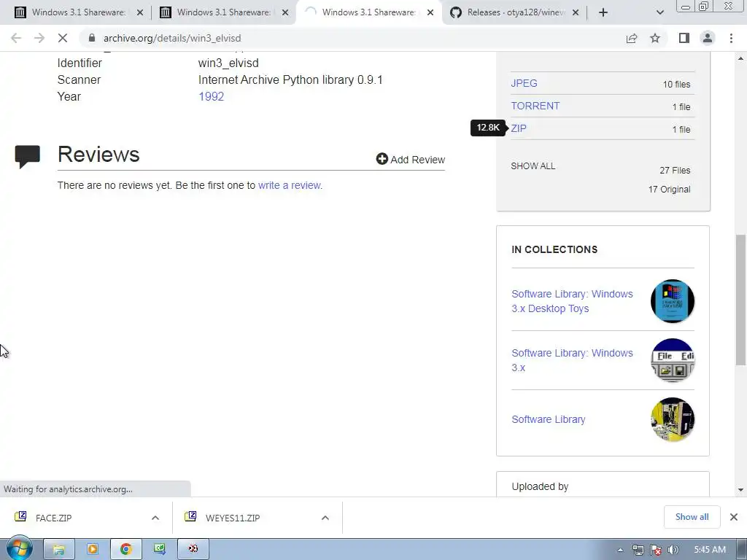Download the ZIP file
The height and width of the screenshot is (560, 747).
[x=519, y=128]
